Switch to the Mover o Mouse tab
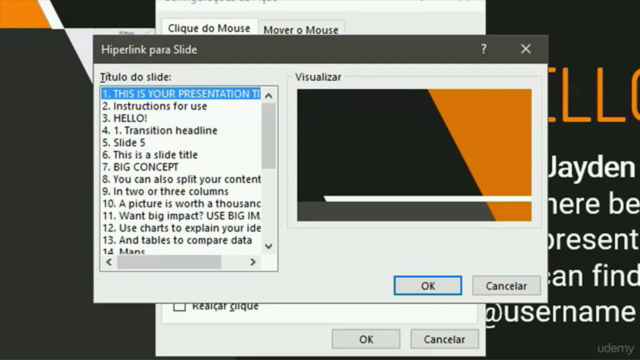 click(x=301, y=30)
